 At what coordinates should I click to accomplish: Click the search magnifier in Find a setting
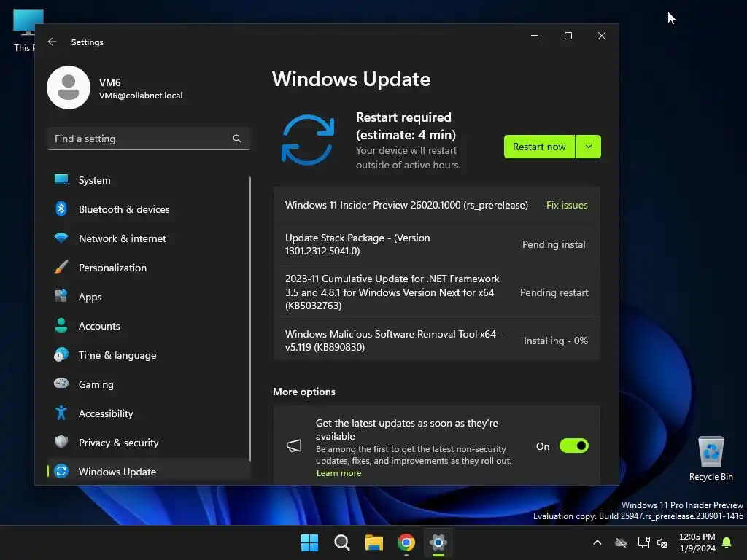click(x=237, y=139)
